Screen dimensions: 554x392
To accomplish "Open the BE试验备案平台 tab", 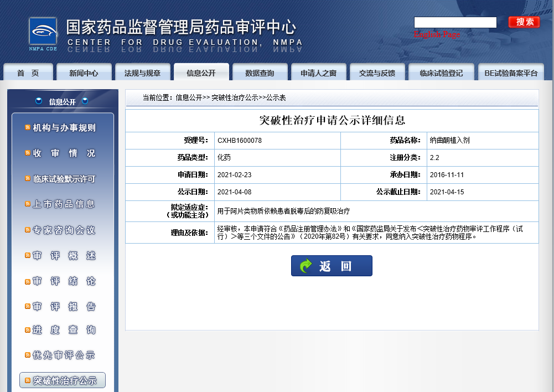I will pyautogui.click(x=511, y=72).
